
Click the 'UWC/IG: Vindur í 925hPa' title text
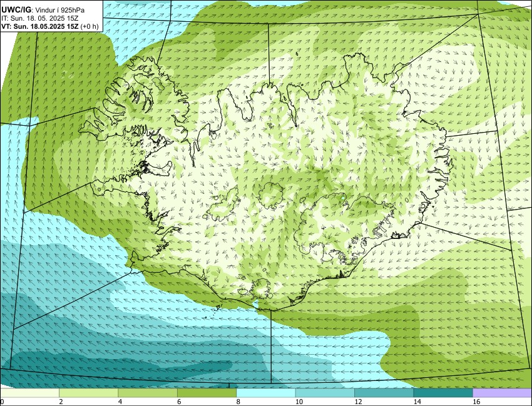pyautogui.click(x=43, y=10)
